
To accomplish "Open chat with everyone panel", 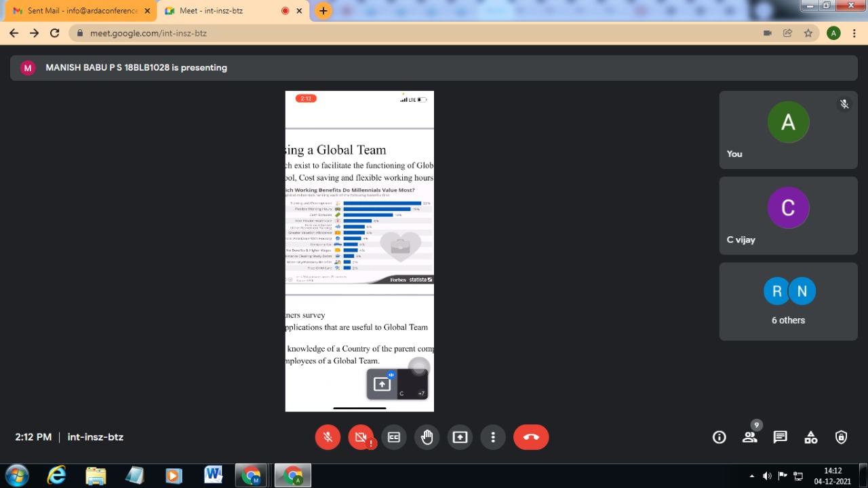I will click(781, 437).
